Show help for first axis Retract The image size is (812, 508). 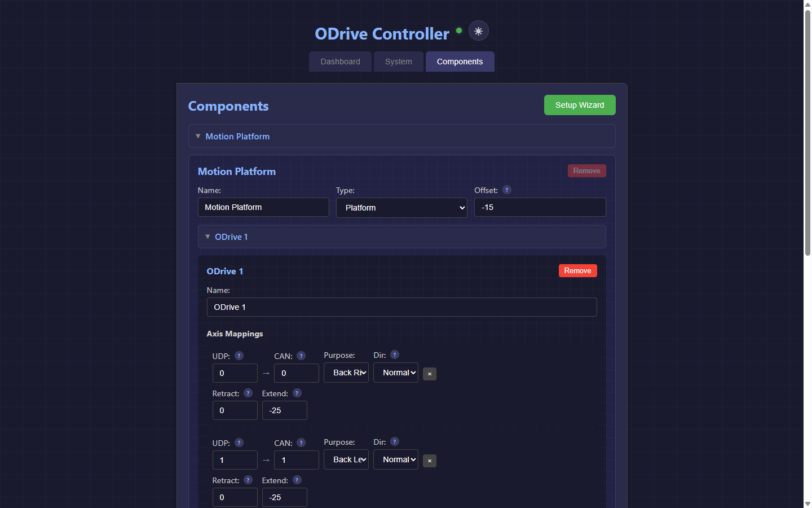(x=248, y=393)
